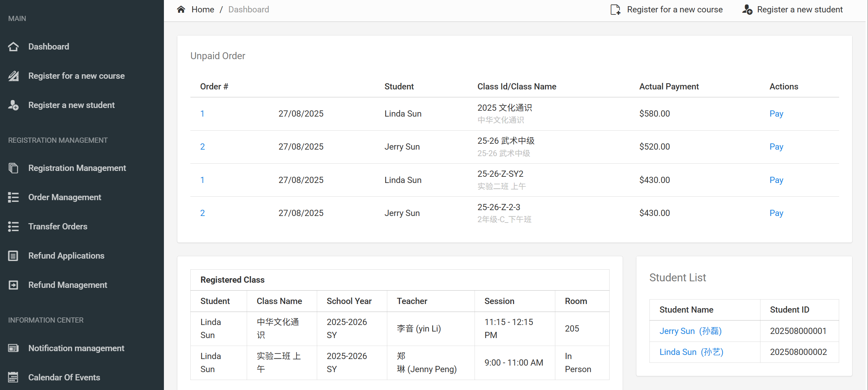The image size is (868, 390).
Task: Open order number 2 for 25-26-Z-2-3
Action: click(202, 213)
